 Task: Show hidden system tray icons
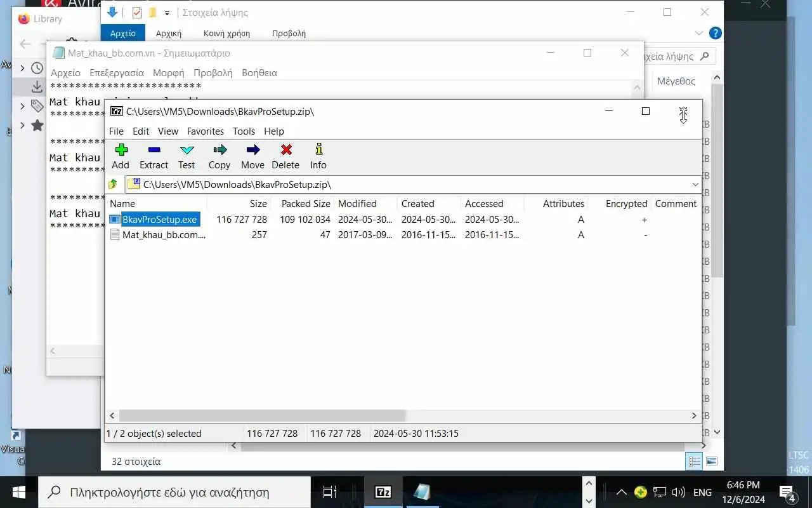622,492
